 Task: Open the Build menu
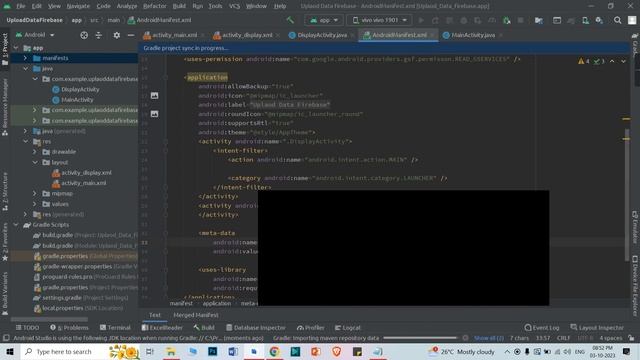(179, 6)
